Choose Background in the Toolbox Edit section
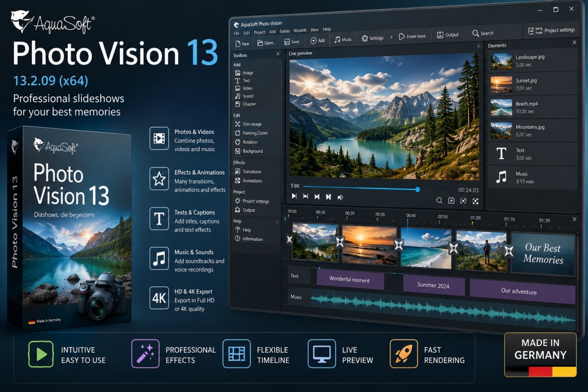 coord(249,151)
